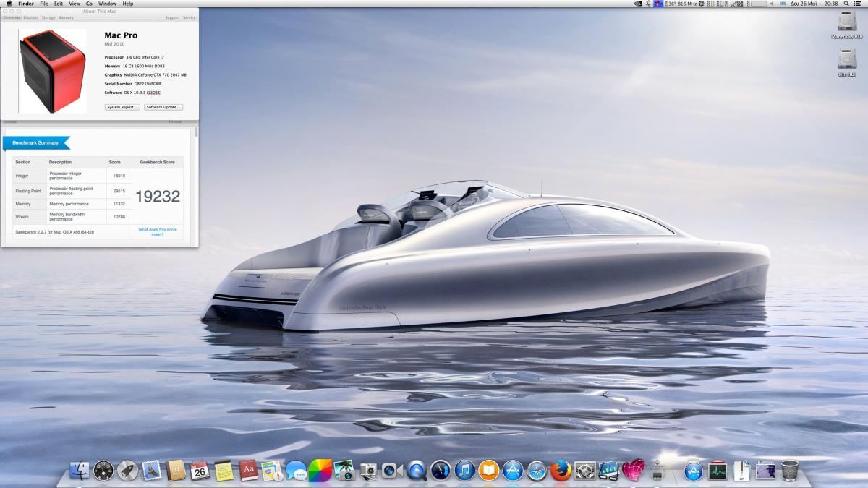Open the chart-with-glasses app in Dock
The width and height of the screenshot is (868, 488).
(609, 471)
